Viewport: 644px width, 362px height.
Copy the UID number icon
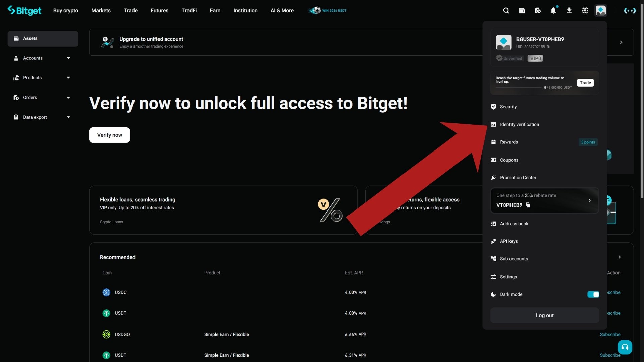click(x=548, y=47)
